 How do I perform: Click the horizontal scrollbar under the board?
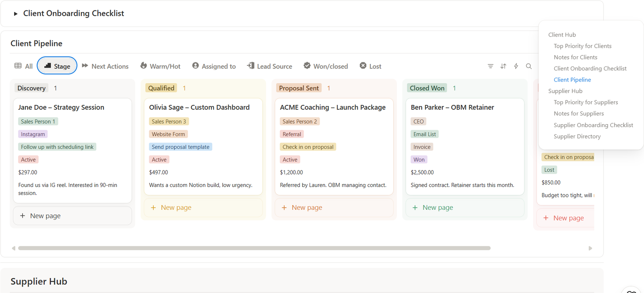tap(254, 248)
